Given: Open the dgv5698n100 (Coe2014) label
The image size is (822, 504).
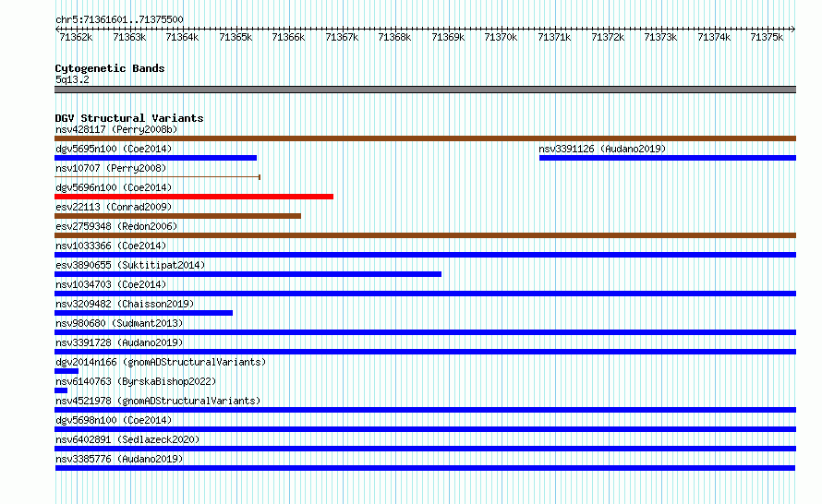Looking at the screenshot, I should point(114,420).
